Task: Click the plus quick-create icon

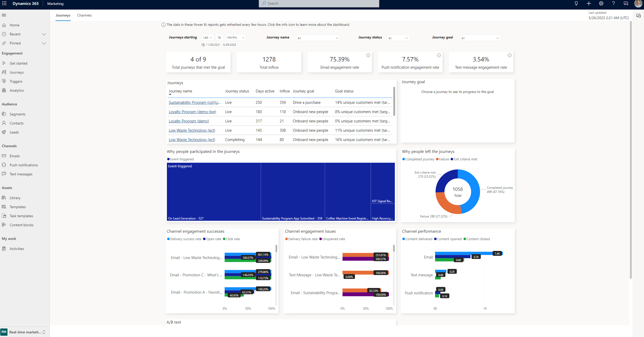Action: coord(589,3)
